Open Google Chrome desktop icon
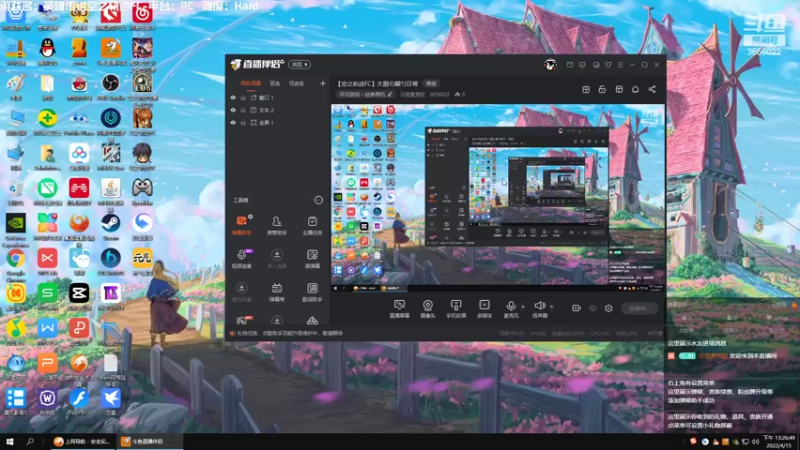The image size is (800, 450). (16, 264)
